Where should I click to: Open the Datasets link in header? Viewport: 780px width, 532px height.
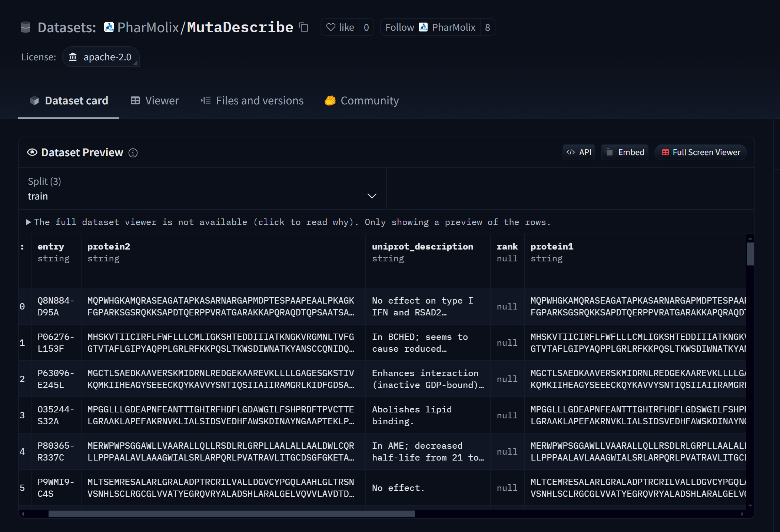[67, 27]
